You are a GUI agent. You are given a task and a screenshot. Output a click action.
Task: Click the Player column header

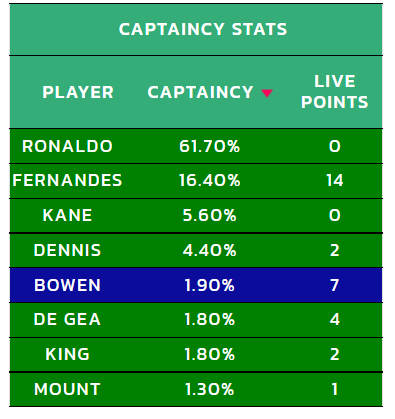[78, 92]
